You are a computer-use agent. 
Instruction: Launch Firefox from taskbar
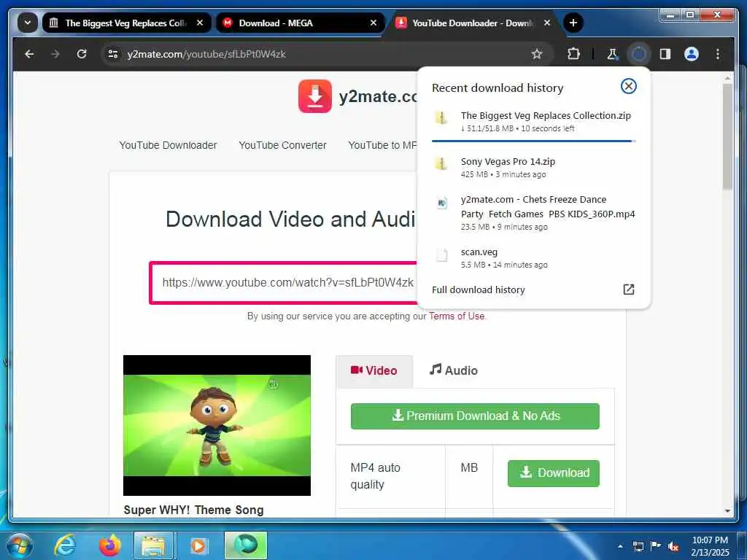point(109,545)
